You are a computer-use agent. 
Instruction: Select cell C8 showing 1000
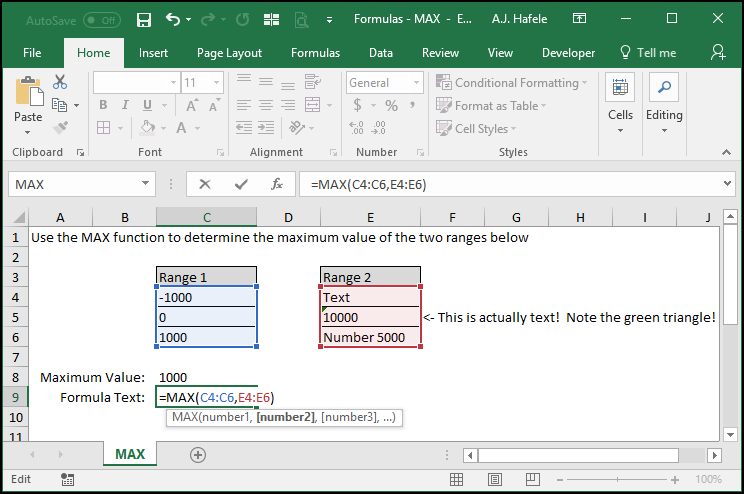(206, 377)
